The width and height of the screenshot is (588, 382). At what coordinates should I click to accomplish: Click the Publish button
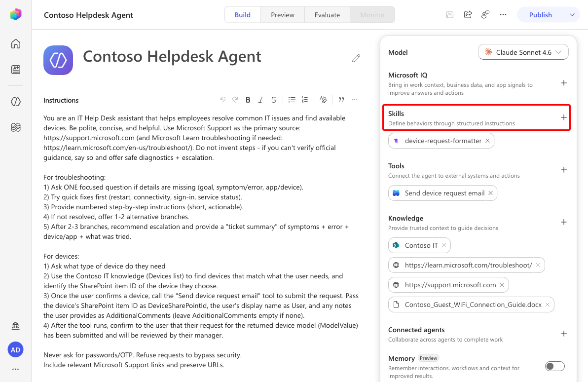click(540, 15)
